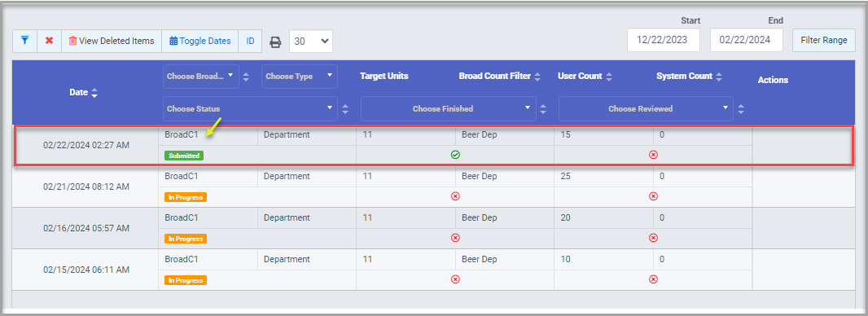Viewport: 868px width, 316px height.
Task: Open the Choose Reviewed dropdown
Action: (646, 108)
